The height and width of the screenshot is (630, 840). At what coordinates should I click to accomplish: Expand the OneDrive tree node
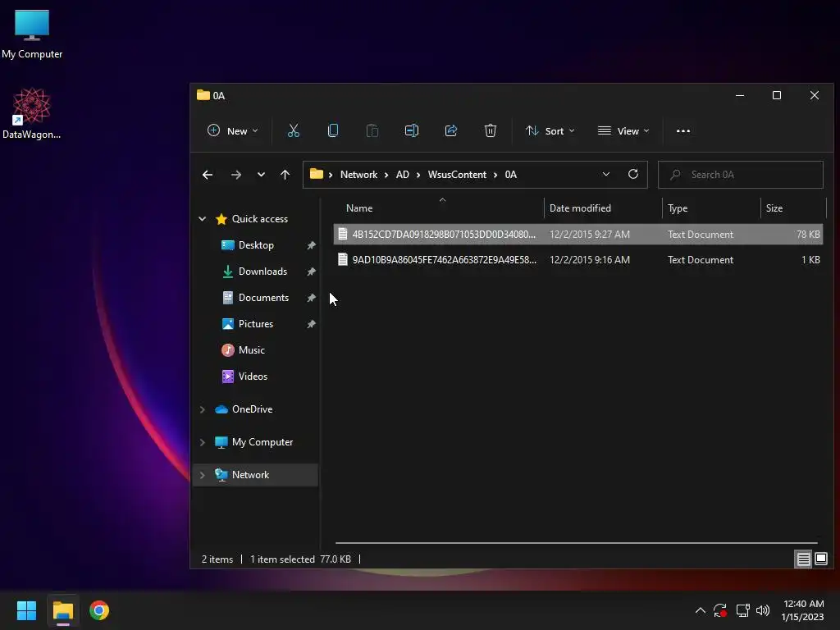(203, 409)
